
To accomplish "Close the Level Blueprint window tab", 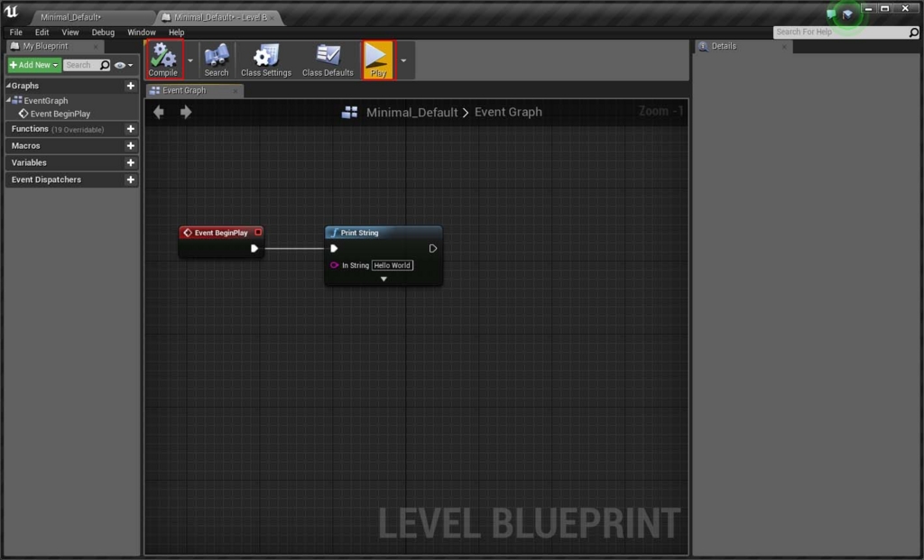I will click(x=272, y=18).
